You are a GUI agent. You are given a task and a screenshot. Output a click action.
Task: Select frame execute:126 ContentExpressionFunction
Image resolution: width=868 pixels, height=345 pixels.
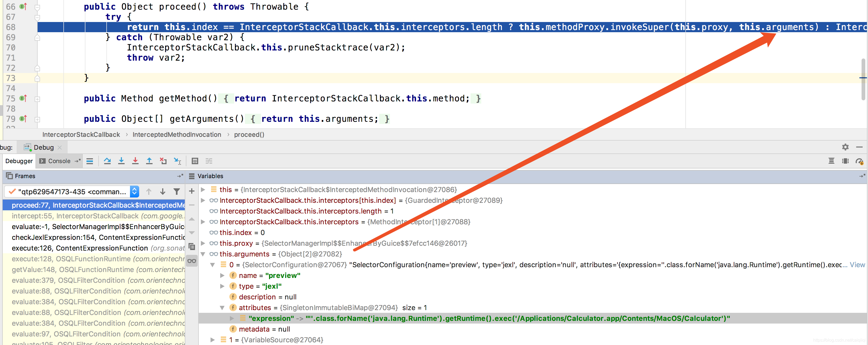94,248
